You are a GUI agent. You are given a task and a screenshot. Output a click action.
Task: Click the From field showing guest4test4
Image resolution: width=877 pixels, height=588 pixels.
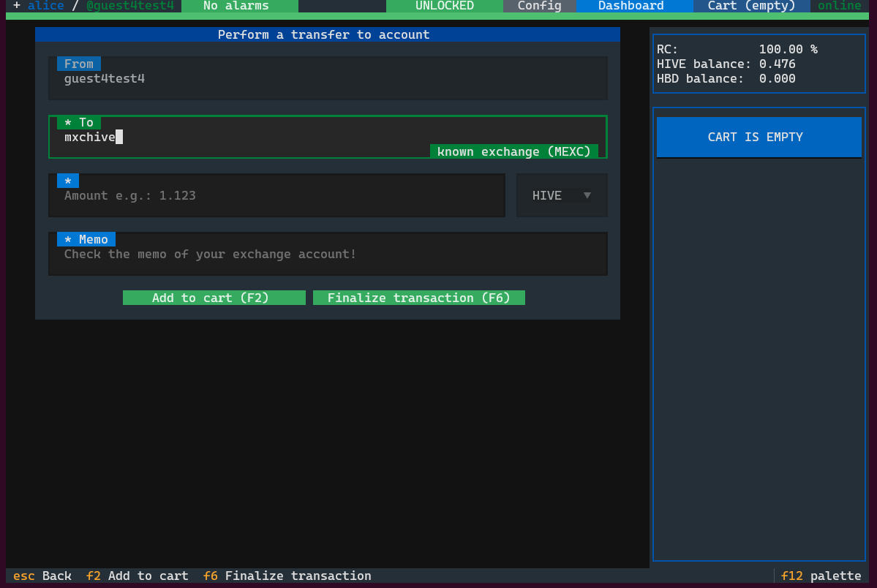click(328, 78)
